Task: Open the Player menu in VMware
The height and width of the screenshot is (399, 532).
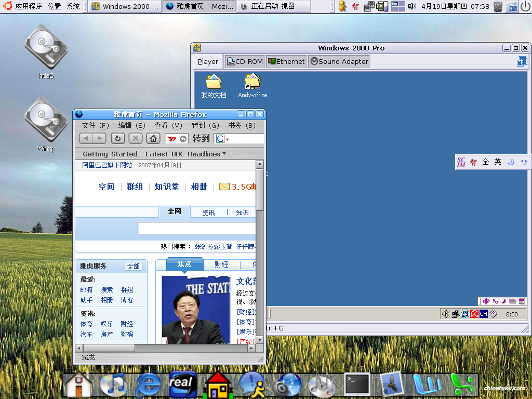Action: pos(208,61)
